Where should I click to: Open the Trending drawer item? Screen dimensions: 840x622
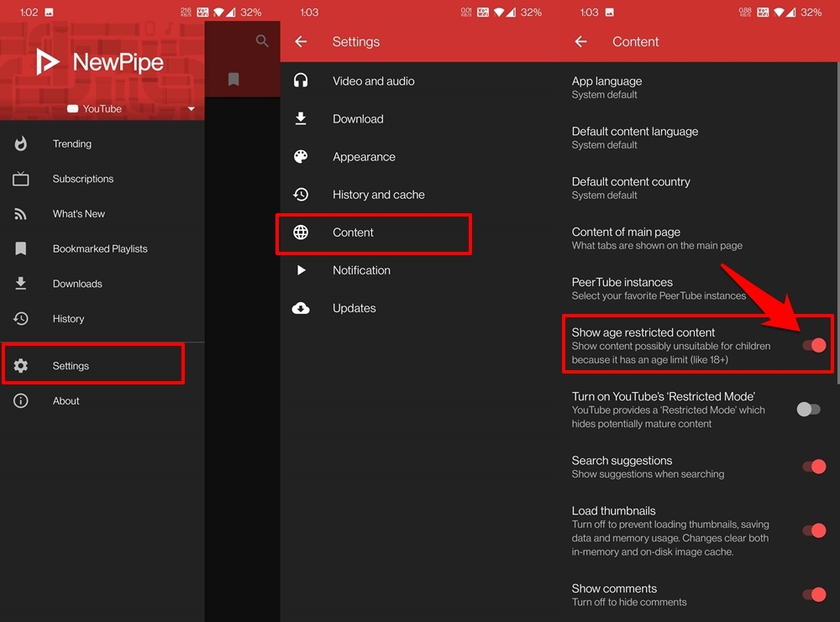[102, 144]
